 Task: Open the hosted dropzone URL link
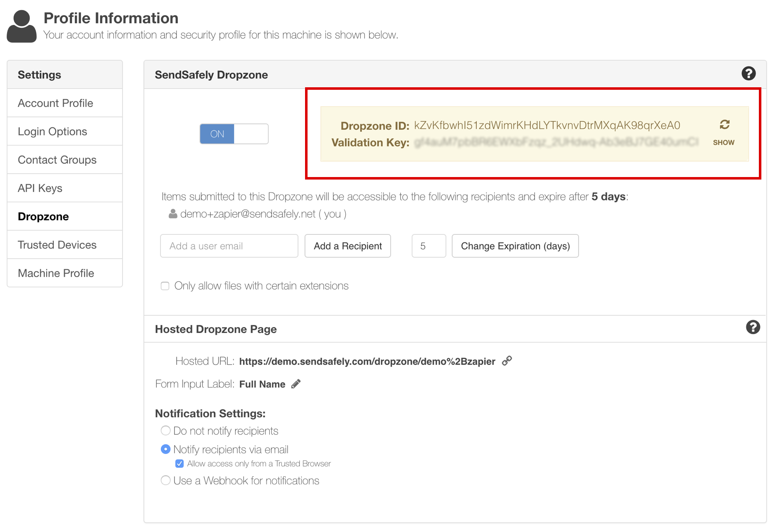click(x=367, y=361)
